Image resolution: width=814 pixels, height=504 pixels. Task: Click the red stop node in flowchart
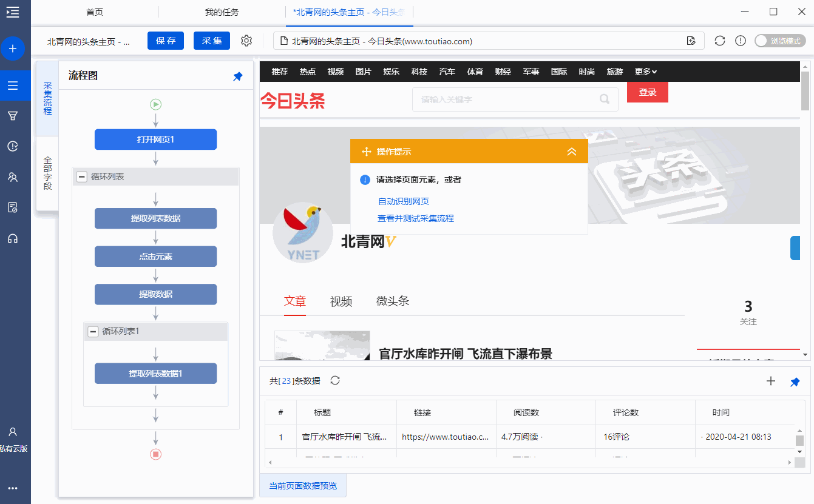(156, 454)
